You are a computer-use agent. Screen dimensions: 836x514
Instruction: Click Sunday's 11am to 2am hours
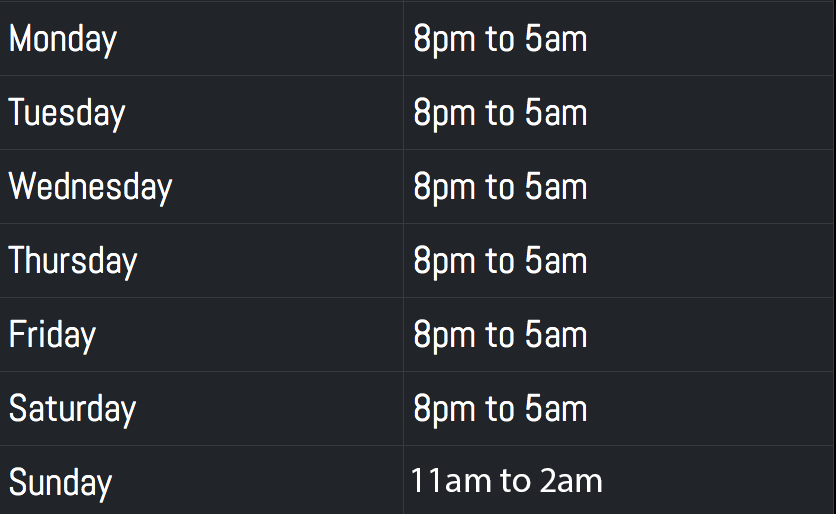tap(506, 481)
